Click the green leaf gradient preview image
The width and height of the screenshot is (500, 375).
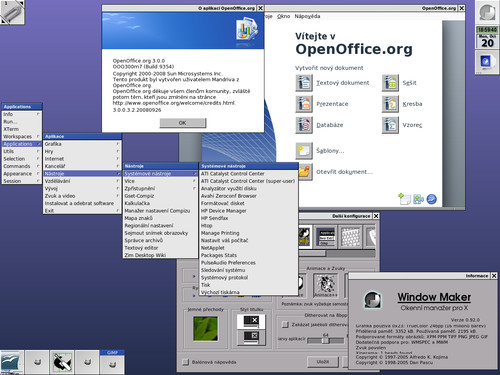206,328
